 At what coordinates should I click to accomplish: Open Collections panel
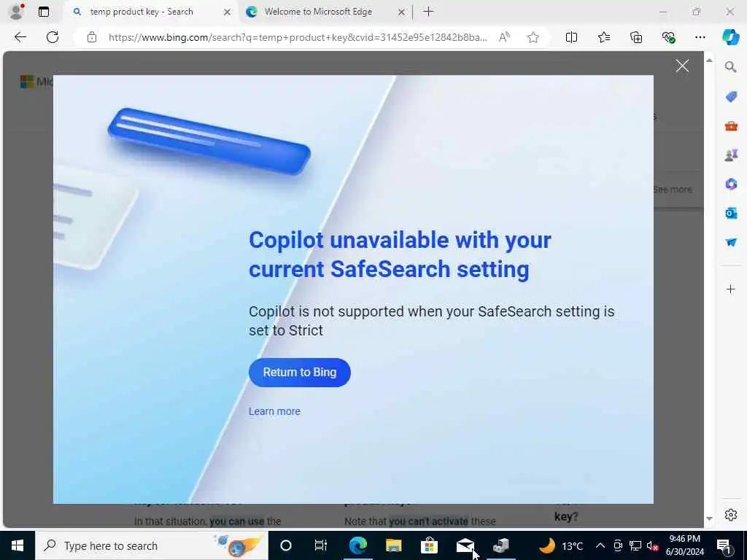coord(636,37)
